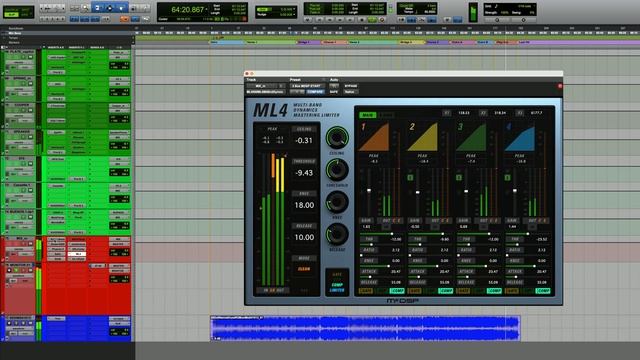This screenshot has height=360, width=640.
Task: Click the Threshold value field -9.43
Action: tap(304, 173)
